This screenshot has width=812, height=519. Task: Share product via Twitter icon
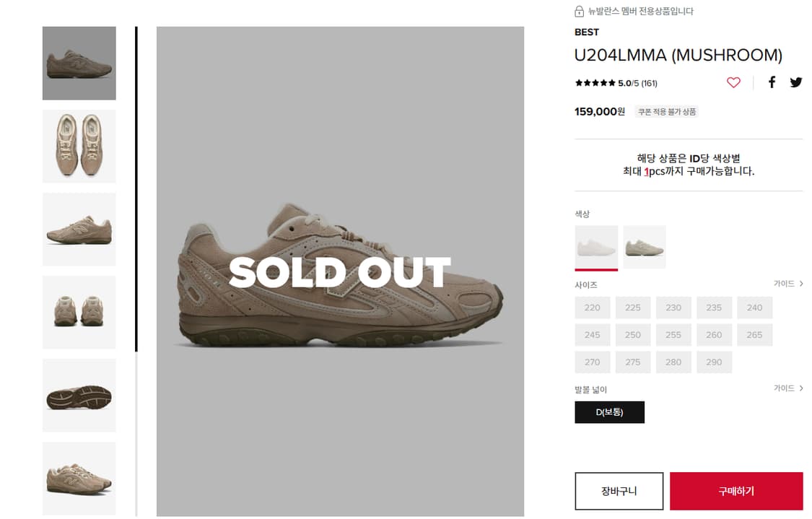click(795, 82)
